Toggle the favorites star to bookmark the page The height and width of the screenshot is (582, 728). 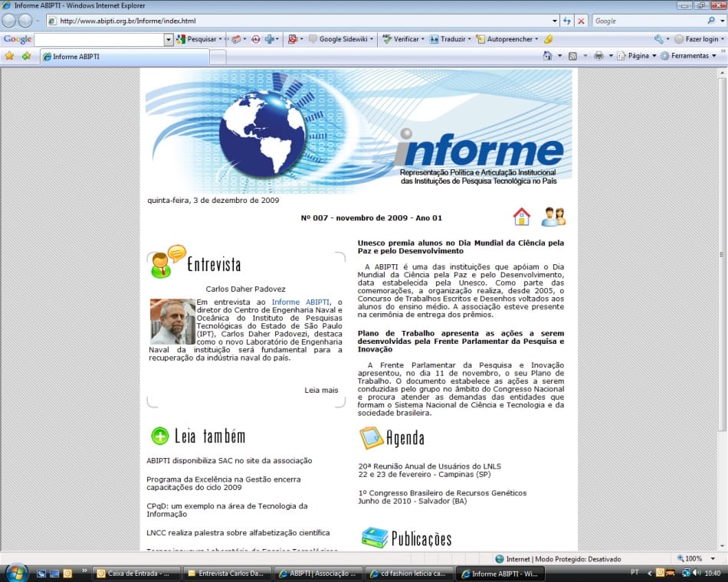10,55
